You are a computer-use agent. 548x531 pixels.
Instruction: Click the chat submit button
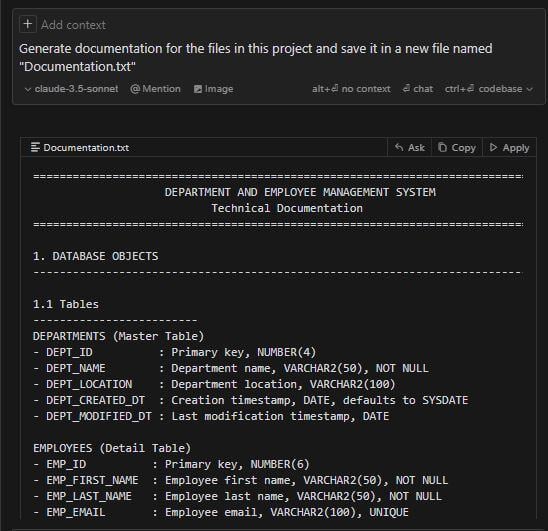tap(418, 89)
